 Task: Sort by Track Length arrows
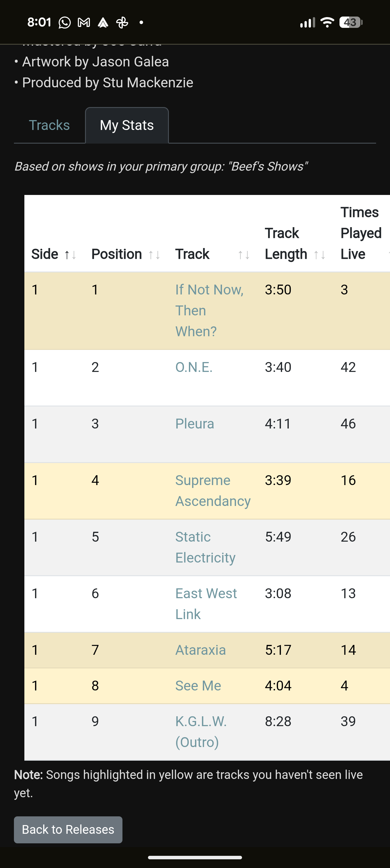click(319, 255)
